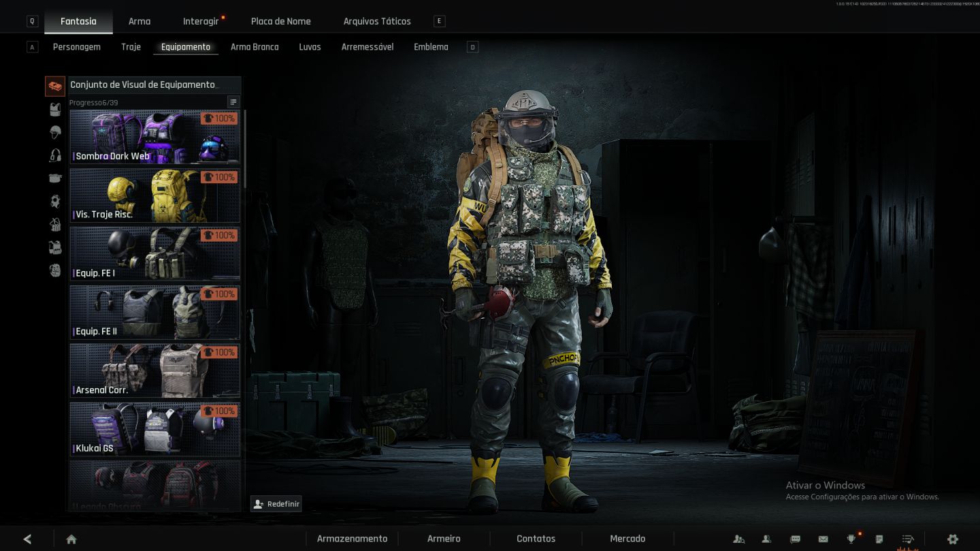Select the Sombra Dark Web equipment set
Image resolution: width=980 pixels, height=551 pixels.
tap(154, 137)
